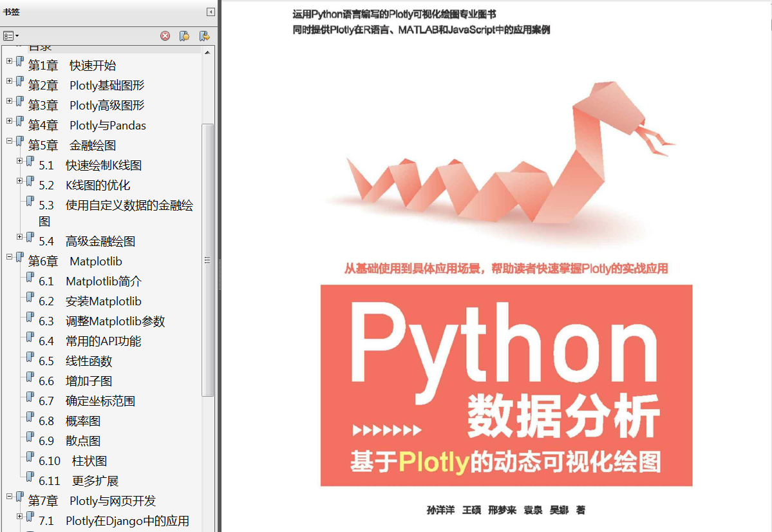Go to 6.3 调整Matplotlib参数
This screenshot has width=772, height=532.
[x=102, y=321]
